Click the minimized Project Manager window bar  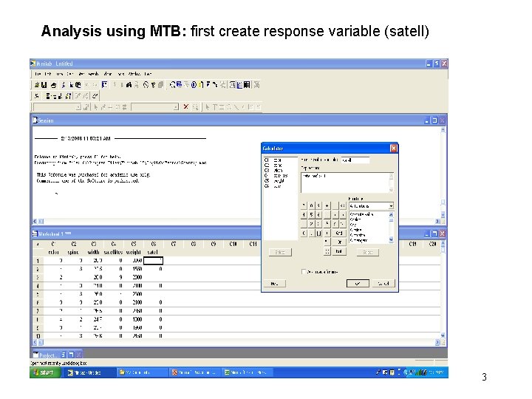tap(57, 355)
